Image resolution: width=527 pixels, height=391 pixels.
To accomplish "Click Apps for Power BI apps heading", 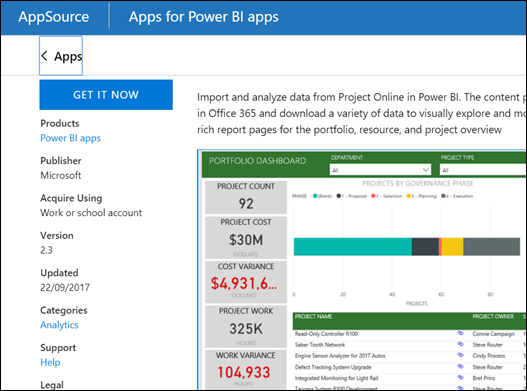I will [203, 17].
